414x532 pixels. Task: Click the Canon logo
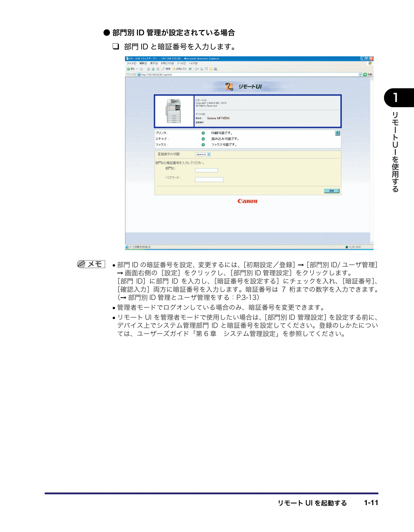[248, 201]
